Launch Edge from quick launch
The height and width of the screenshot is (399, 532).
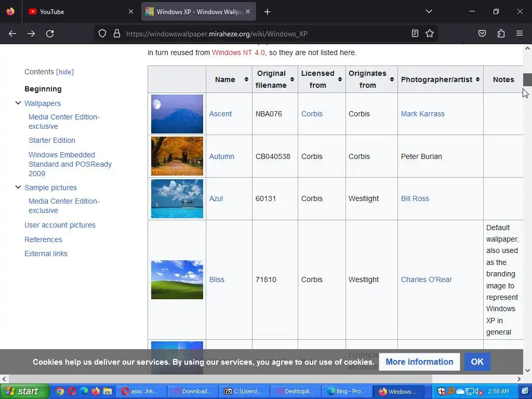tap(84, 391)
